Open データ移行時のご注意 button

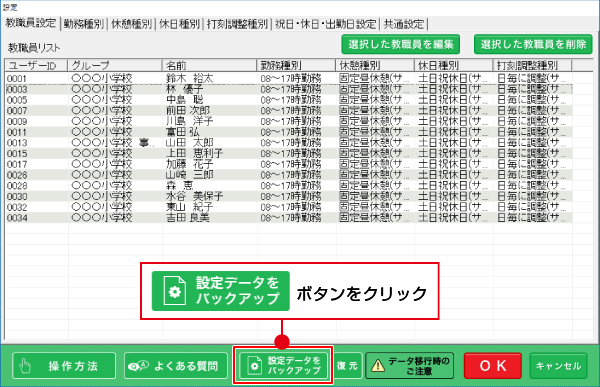coord(409,366)
